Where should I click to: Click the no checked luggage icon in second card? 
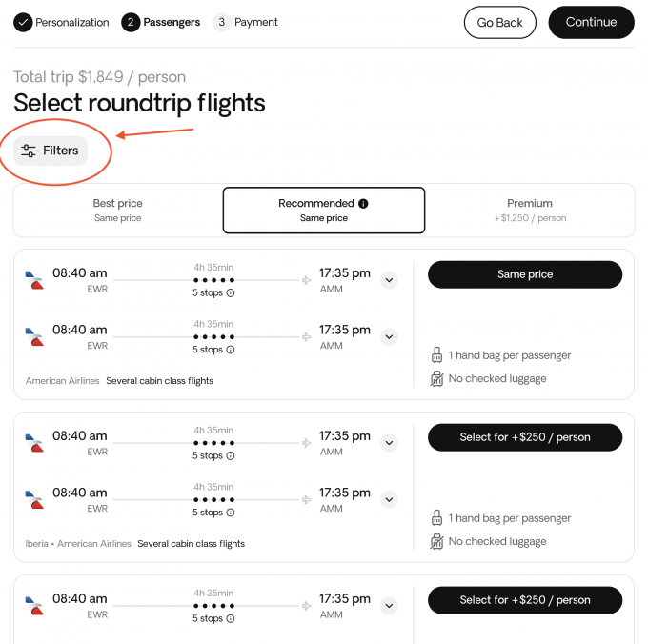[x=436, y=542]
